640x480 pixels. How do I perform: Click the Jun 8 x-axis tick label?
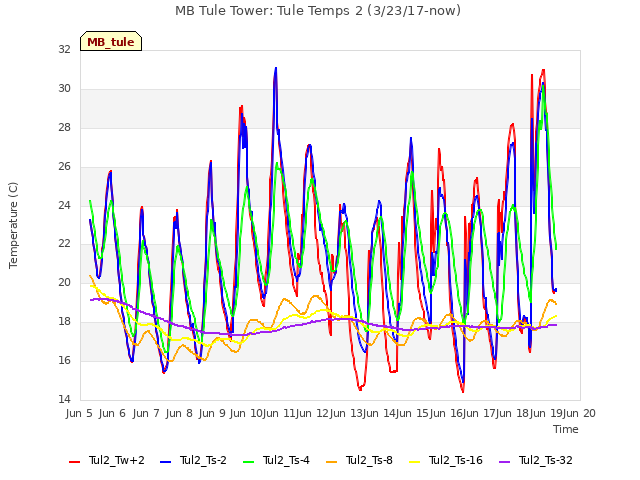(179, 413)
